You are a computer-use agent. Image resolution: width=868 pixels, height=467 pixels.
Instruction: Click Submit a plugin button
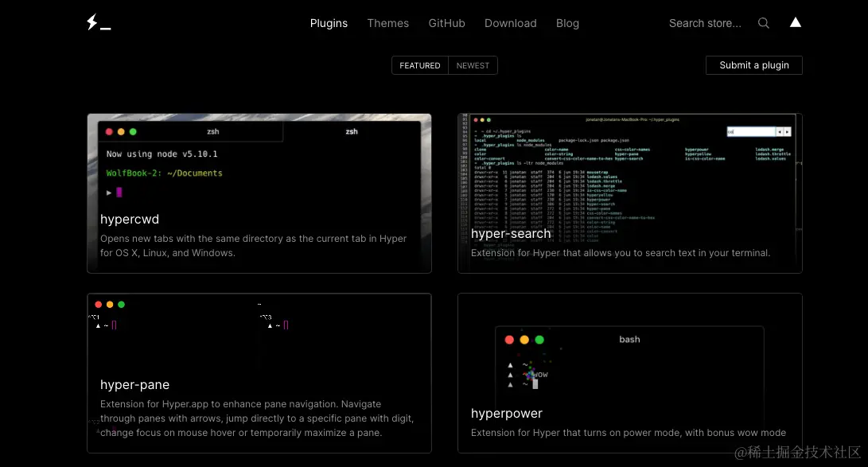click(x=754, y=65)
